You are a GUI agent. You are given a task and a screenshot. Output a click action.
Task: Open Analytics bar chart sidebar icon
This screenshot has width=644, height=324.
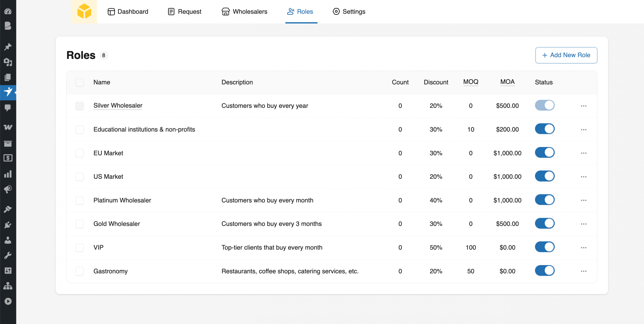(8, 174)
